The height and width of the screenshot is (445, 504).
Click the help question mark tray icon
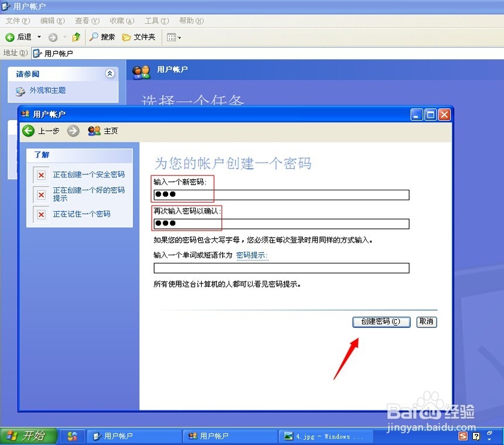[x=476, y=436]
